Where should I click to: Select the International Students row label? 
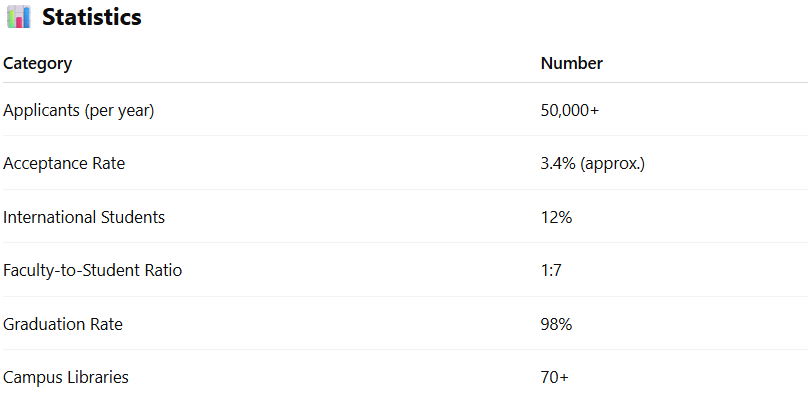coord(84,217)
